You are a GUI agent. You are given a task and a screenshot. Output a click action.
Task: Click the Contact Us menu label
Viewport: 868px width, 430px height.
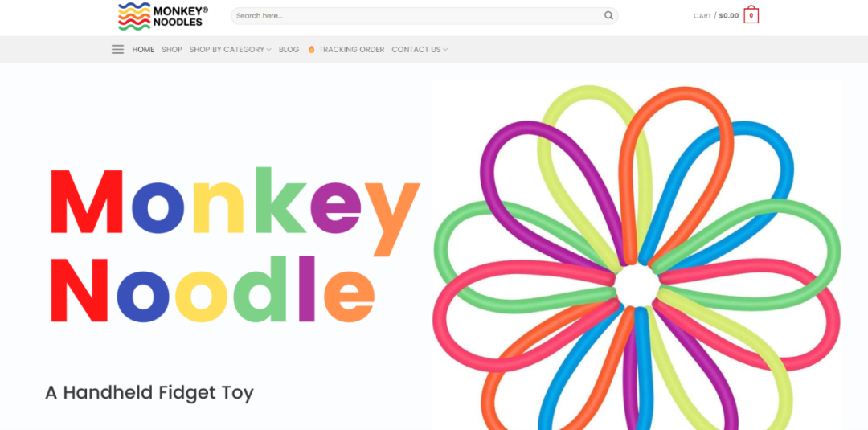click(x=416, y=49)
